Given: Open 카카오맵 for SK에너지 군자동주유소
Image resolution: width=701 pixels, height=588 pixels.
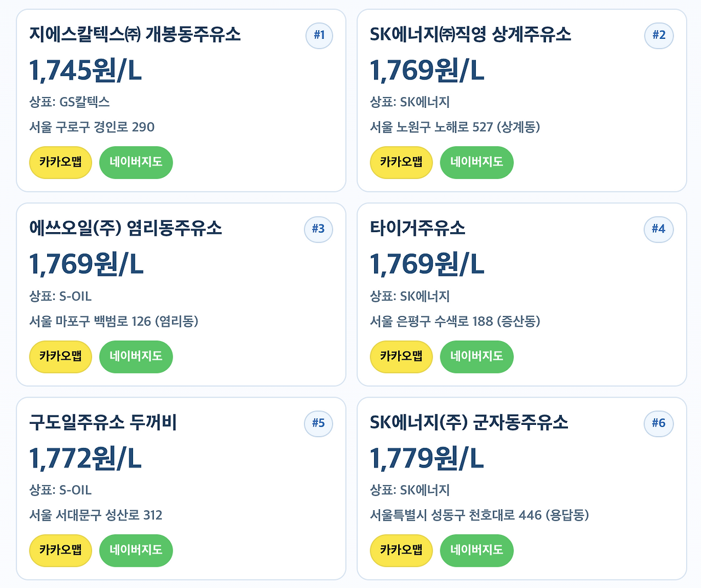Looking at the screenshot, I should [401, 550].
